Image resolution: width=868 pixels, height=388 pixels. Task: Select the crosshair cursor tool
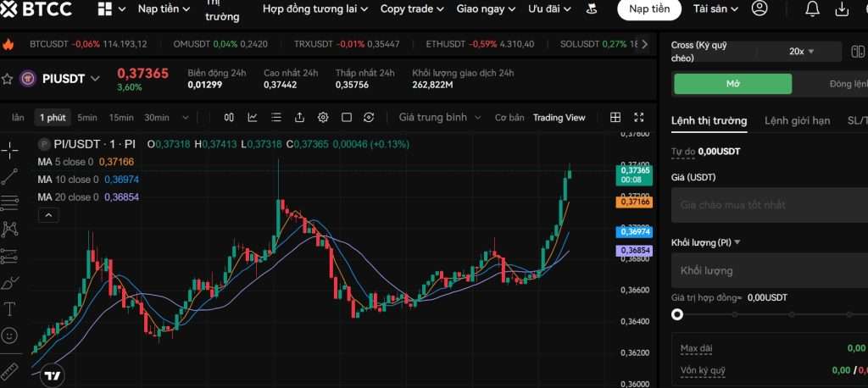(x=9, y=150)
